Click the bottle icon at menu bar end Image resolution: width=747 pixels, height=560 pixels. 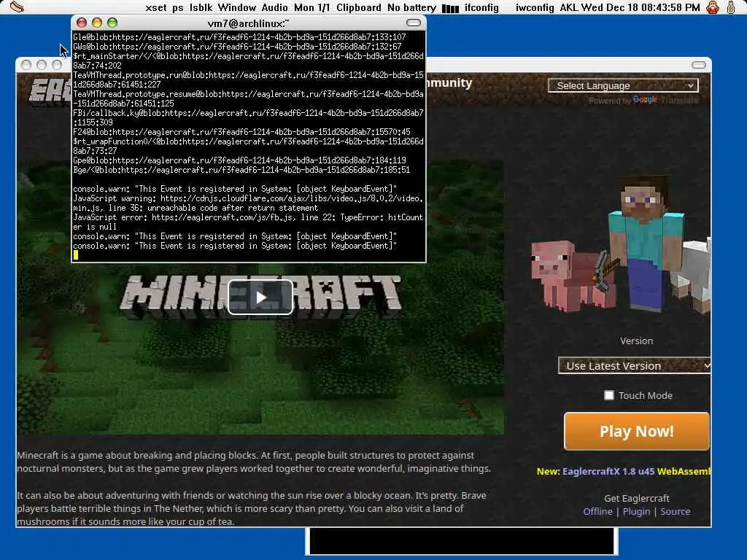[731, 7]
